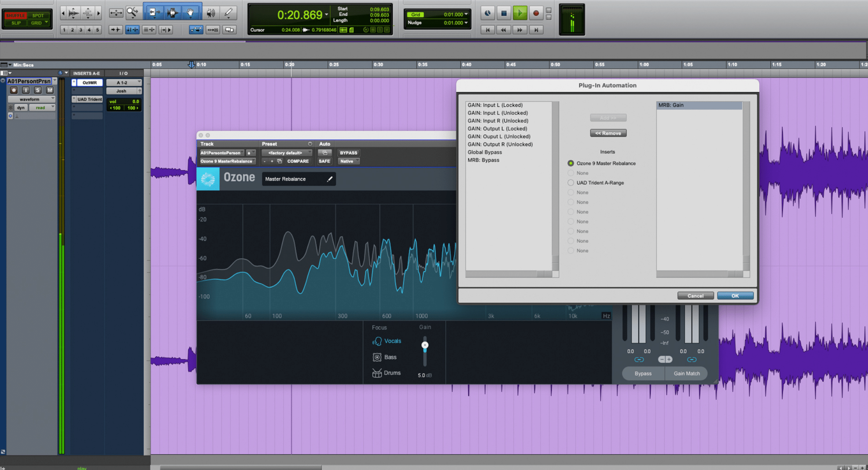Click the Play button in transport
This screenshot has width=868, height=470.
[520, 13]
